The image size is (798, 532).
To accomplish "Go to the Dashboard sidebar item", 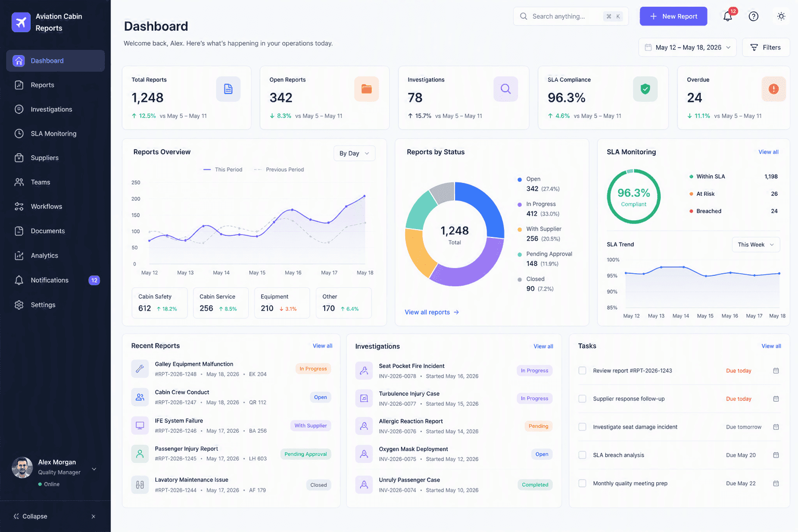I will point(56,61).
